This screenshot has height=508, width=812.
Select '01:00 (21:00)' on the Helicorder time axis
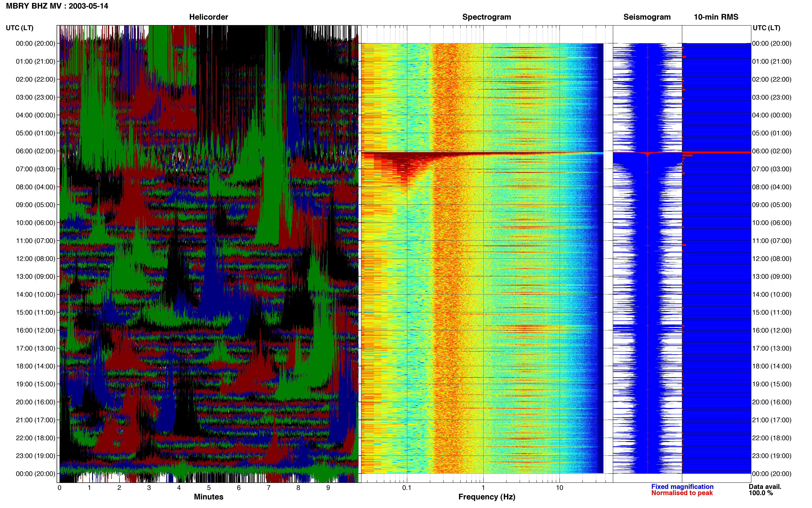coord(36,61)
